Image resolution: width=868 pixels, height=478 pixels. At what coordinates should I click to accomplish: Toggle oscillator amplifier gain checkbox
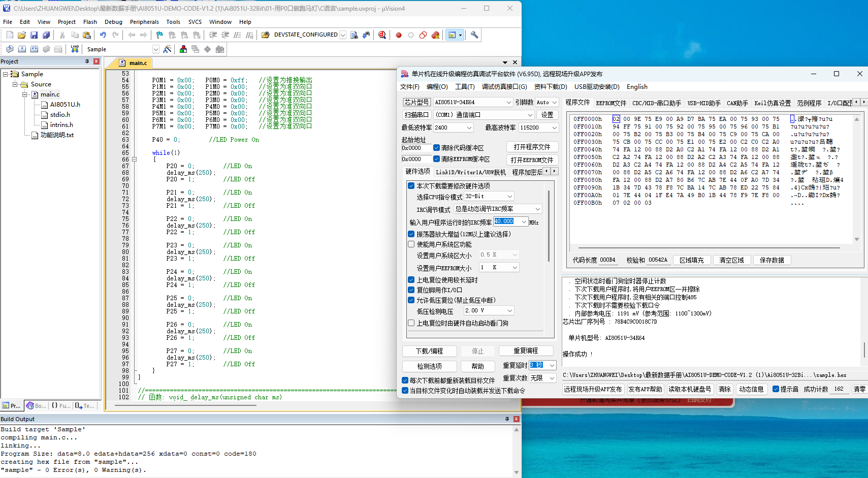(411, 234)
